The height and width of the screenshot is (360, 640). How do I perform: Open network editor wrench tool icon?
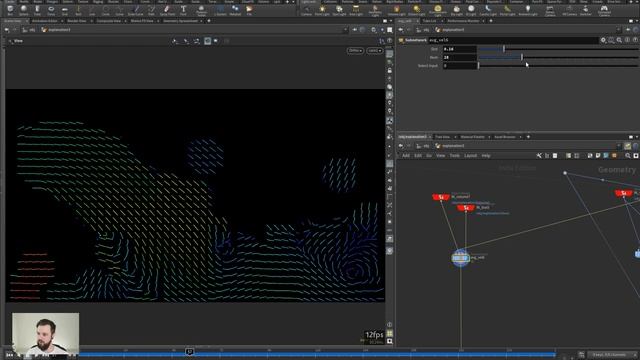539,156
